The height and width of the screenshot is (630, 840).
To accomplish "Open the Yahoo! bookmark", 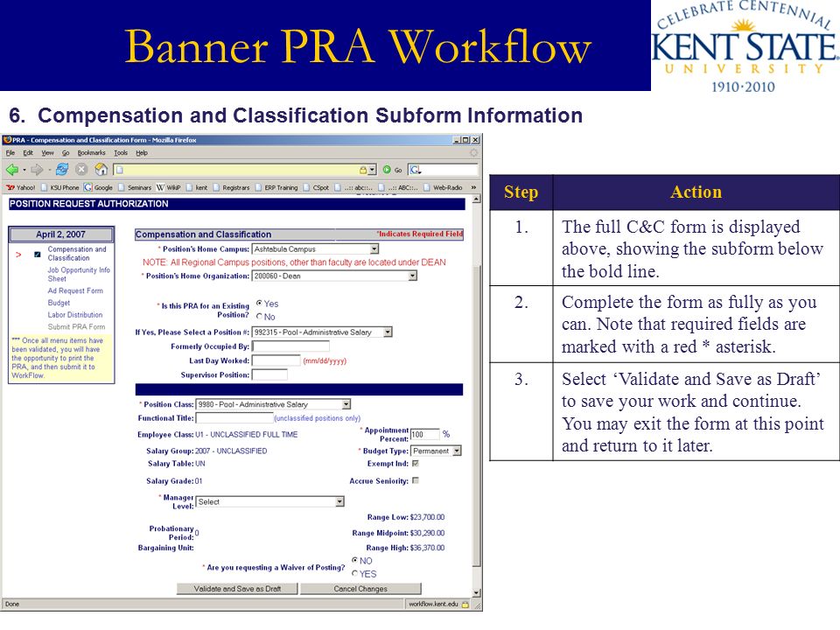I will 20,187.
